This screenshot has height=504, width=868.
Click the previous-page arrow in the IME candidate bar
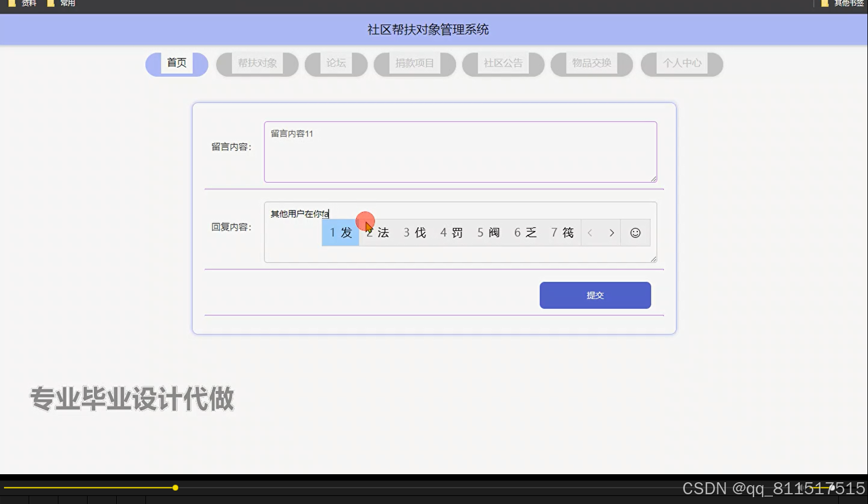pyautogui.click(x=590, y=233)
